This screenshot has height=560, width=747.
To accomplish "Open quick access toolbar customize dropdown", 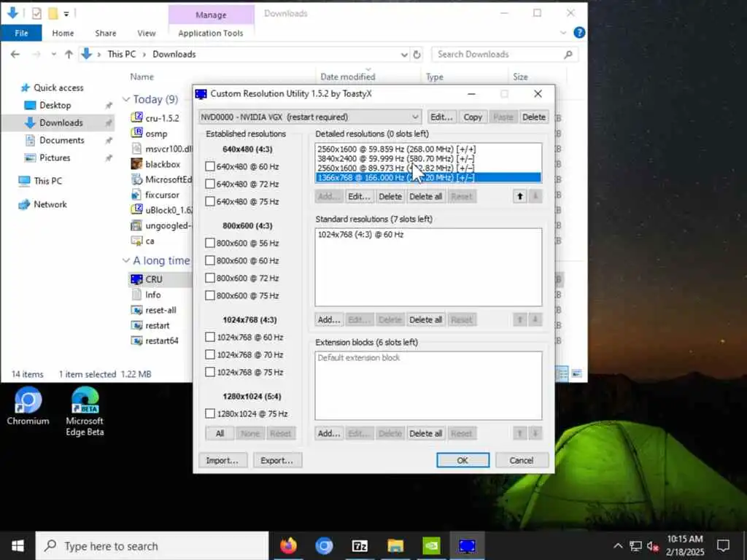I will 66,14.
